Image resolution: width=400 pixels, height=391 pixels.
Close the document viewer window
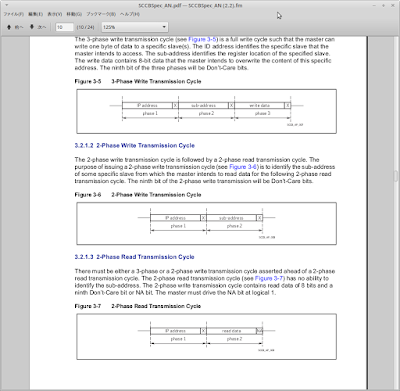pos(392,5)
